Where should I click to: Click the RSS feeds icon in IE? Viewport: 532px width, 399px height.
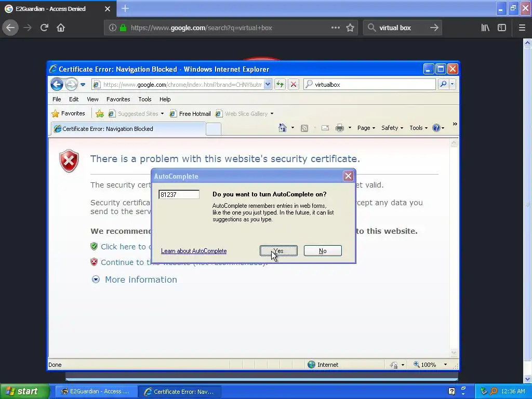[x=304, y=128]
